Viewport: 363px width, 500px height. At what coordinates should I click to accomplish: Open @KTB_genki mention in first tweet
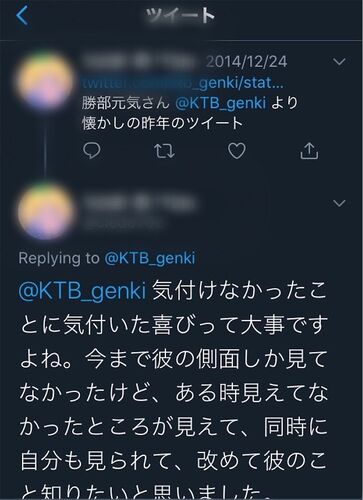click(221, 103)
